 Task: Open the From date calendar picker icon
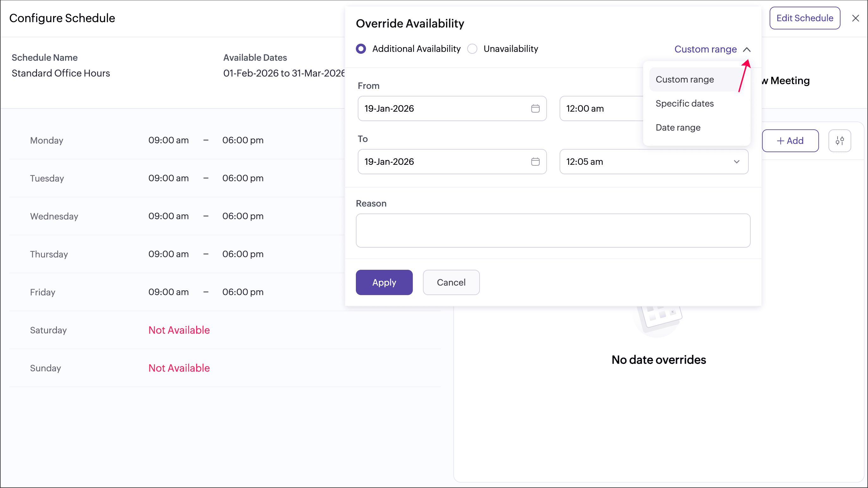(535, 108)
